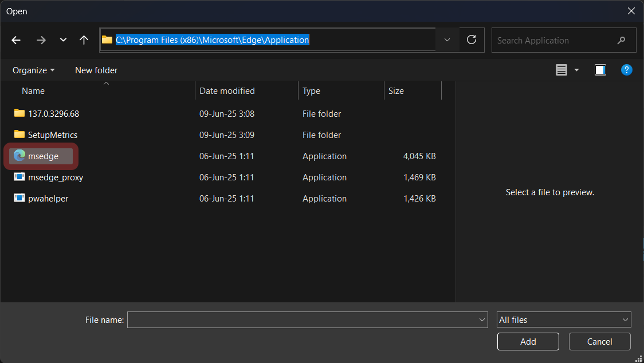Click the msedge file name

click(43, 156)
